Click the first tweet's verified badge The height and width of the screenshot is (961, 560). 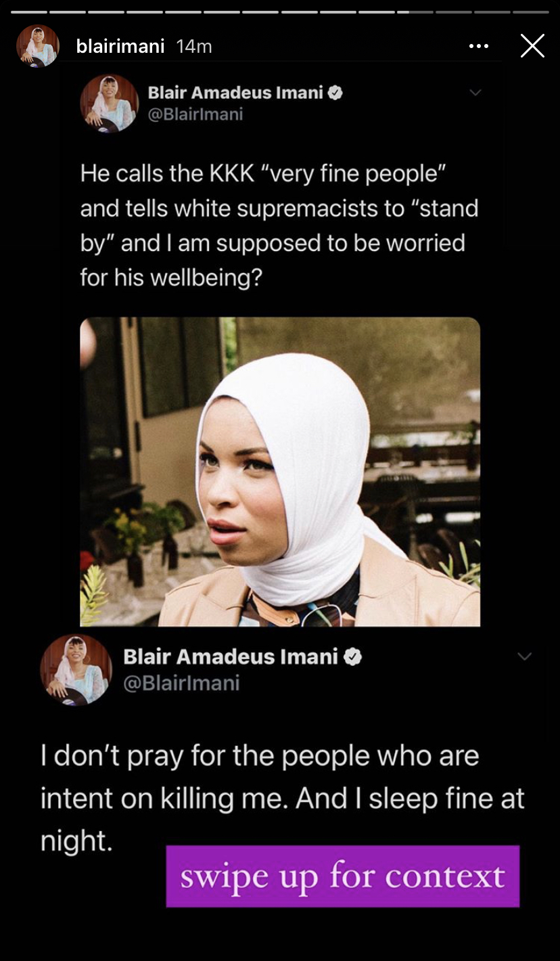(335, 93)
